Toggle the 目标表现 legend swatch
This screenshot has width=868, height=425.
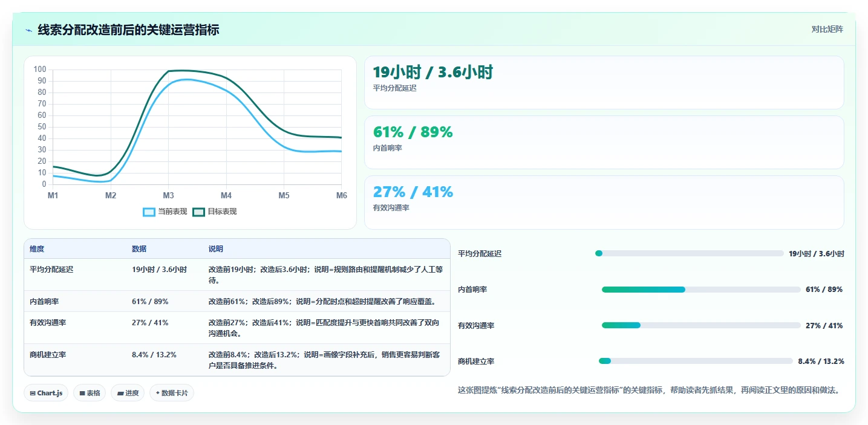198,212
